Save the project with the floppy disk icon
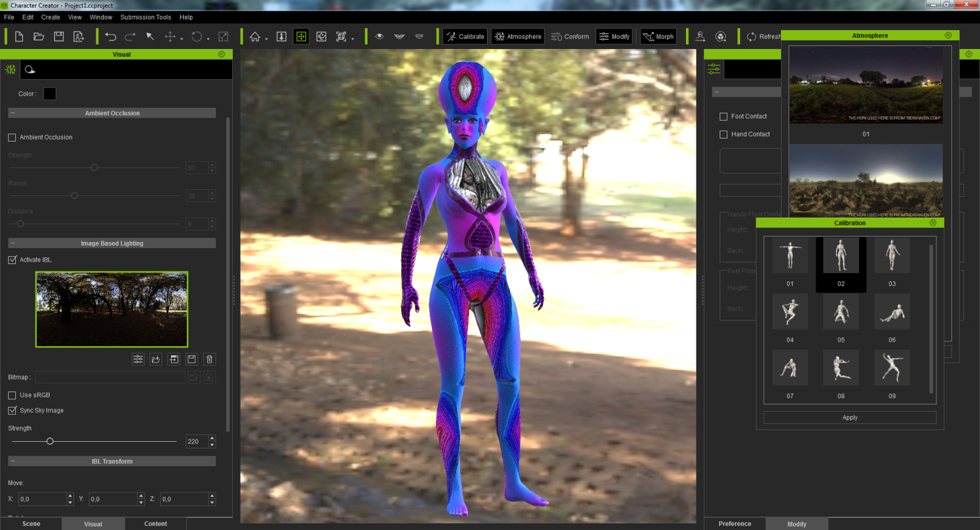Viewport: 980px width, 530px height. (59, 37)
